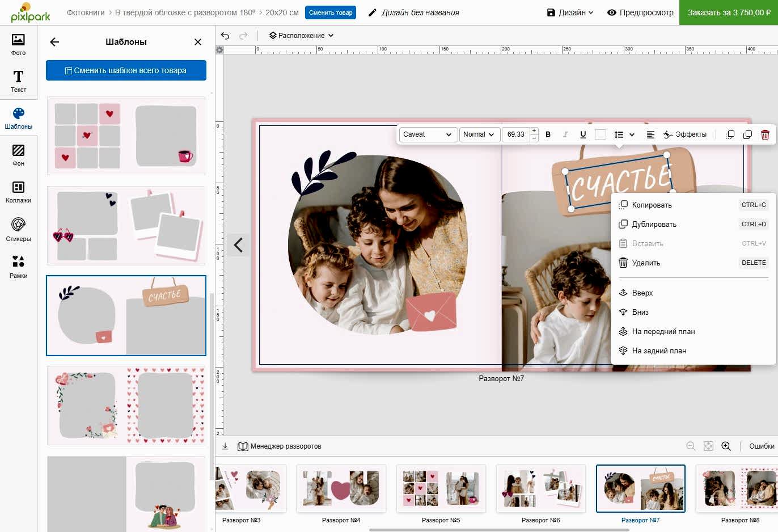Open the Стикеры sticker panel

(18, 229)
